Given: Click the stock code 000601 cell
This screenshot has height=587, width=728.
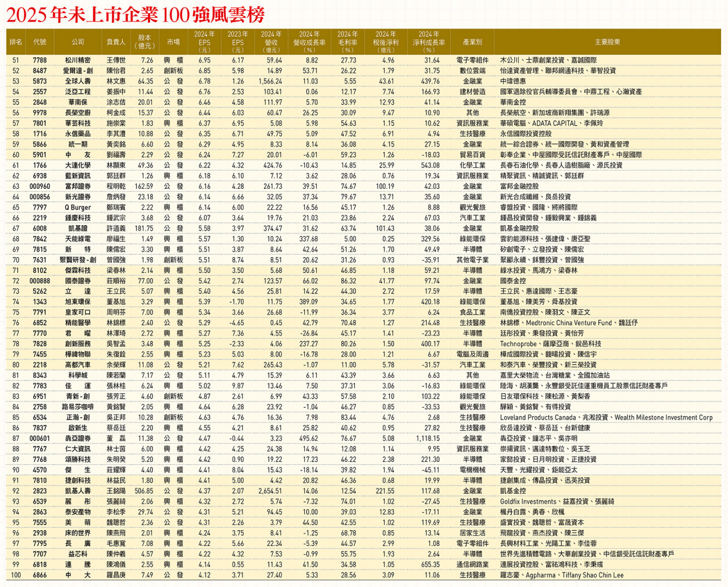Looking at the screenshot, I should pos(40,439).
